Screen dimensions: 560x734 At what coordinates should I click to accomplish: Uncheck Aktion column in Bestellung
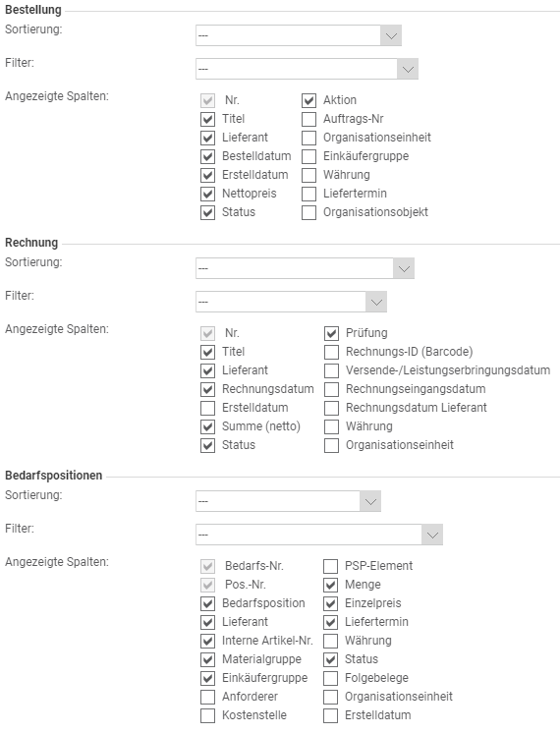[x=308, y=100]
